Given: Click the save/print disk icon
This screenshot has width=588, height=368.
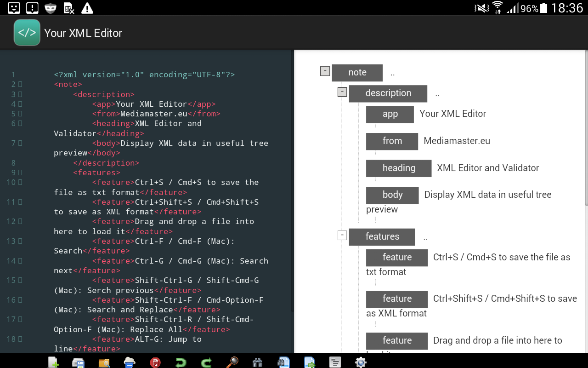Looking at the screenshot, I should (x=79, y=362).
